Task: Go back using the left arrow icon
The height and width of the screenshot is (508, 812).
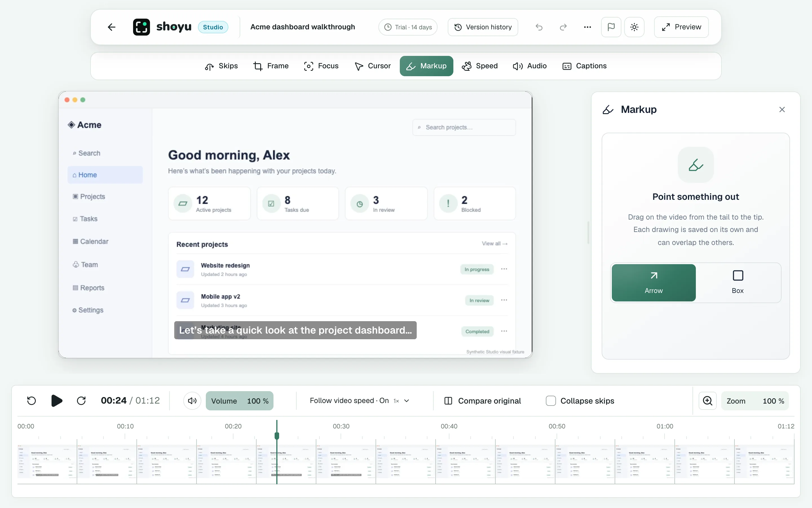Action: click(112, 27)
